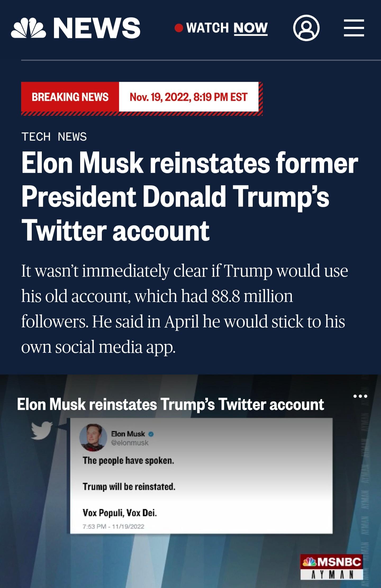Open video more options three dots
Screen dimensions: 381x588
click(x=360, y=396)
